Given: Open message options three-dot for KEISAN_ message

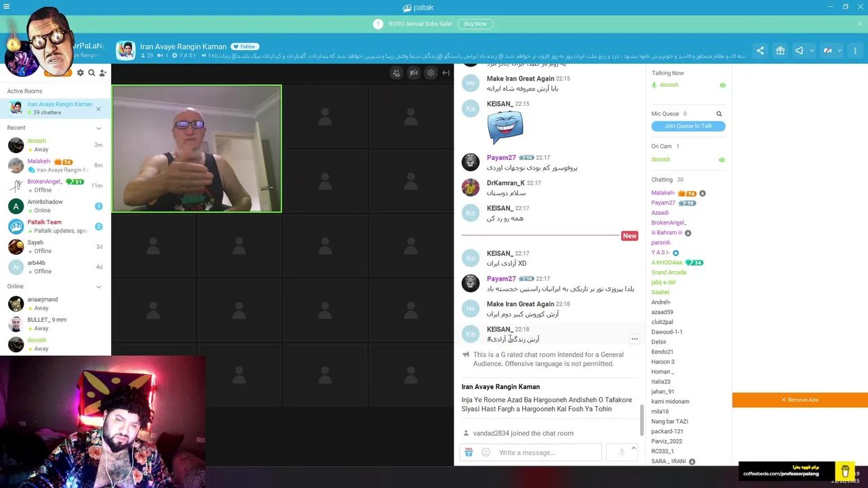Looking at the screenshot, I should 634,339.
